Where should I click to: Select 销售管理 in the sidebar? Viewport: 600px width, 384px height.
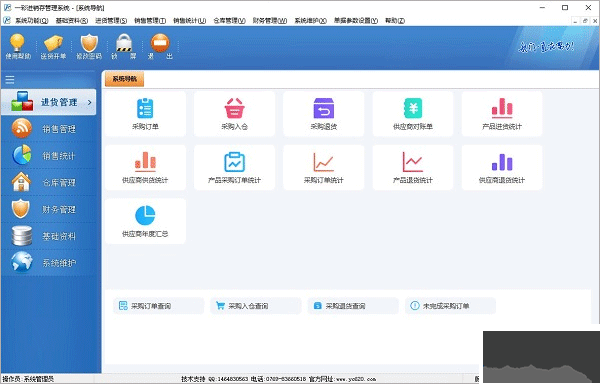point(49,129)
